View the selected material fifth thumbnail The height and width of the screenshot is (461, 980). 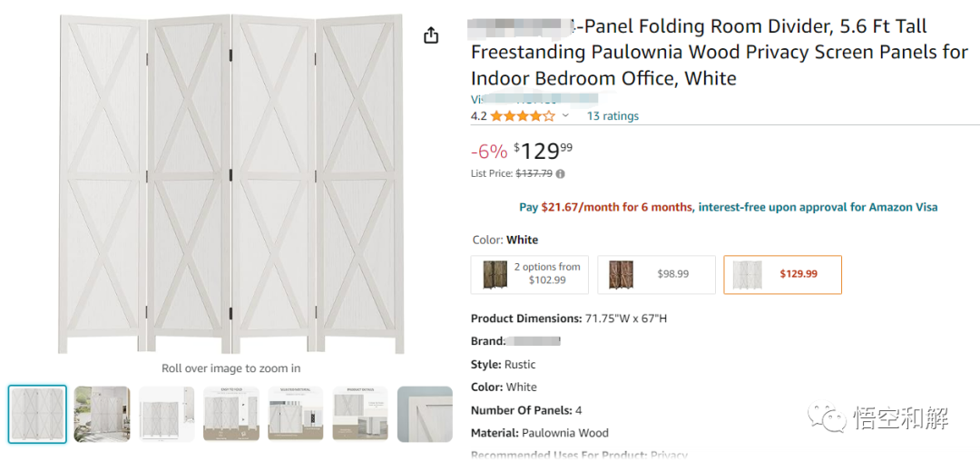(x=295, y=414)
